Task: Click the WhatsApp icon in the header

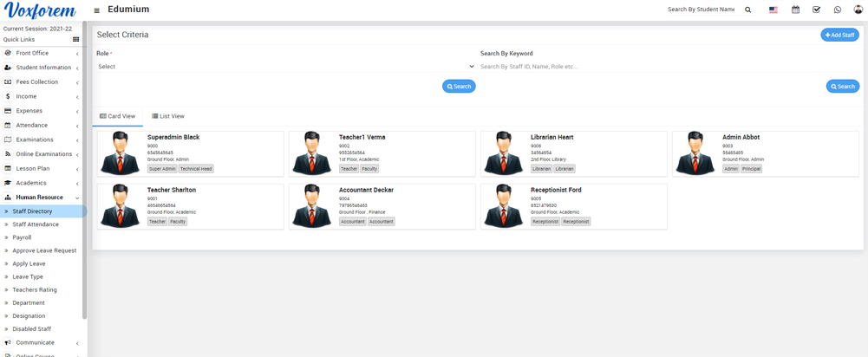Action: pos(837,10)
